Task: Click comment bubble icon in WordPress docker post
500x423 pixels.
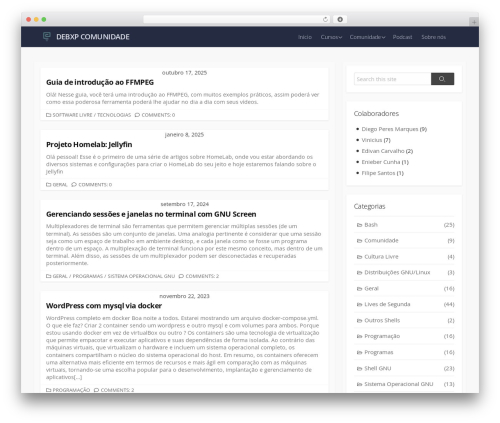Action: tap(96, 390)
